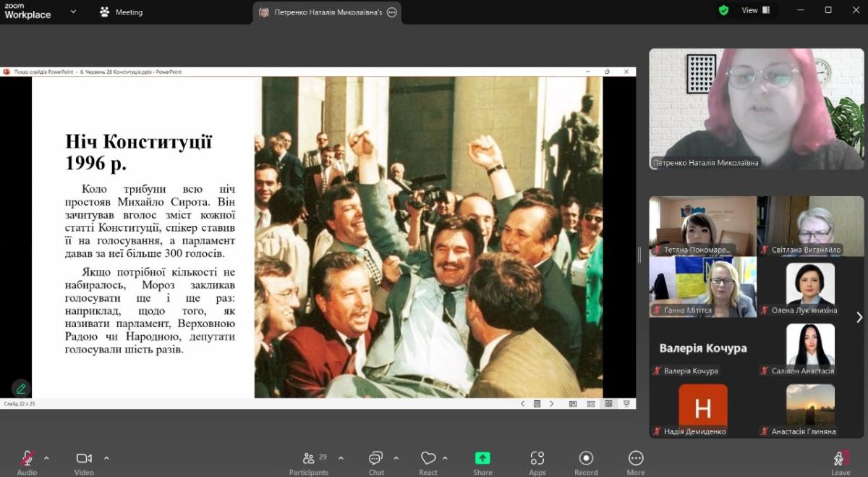
Task: Click the Record button
Action: 586,459
